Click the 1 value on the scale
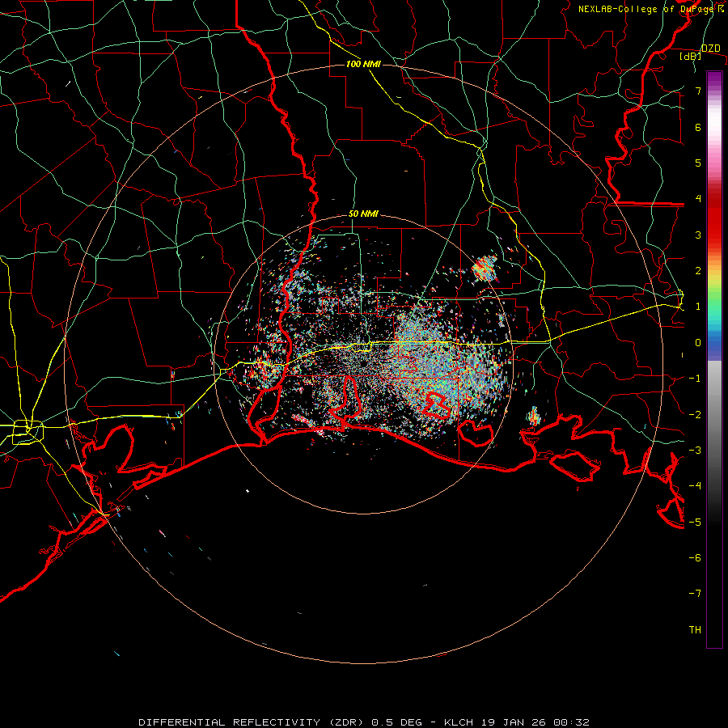728x728 pixels. (698, 307)
